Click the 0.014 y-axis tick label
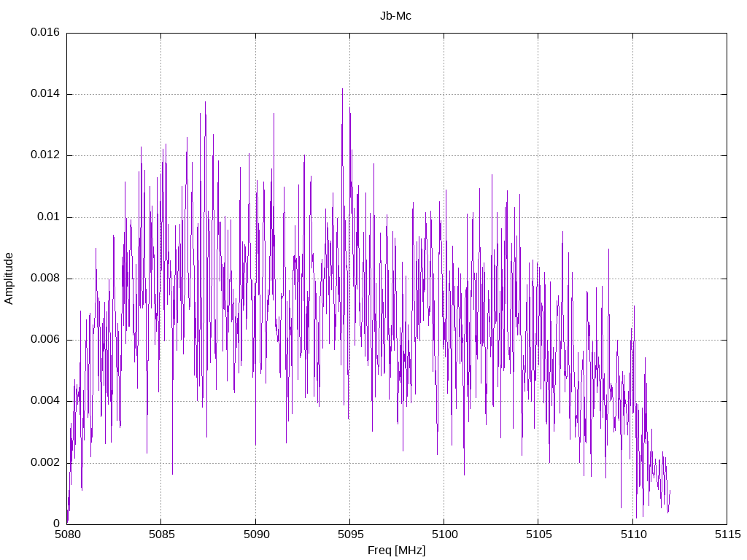 (45, 93)
